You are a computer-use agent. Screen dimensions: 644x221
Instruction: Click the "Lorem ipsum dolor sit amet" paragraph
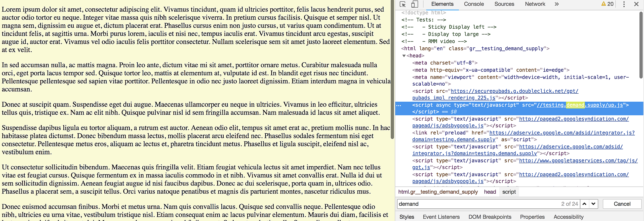[196, 29]
